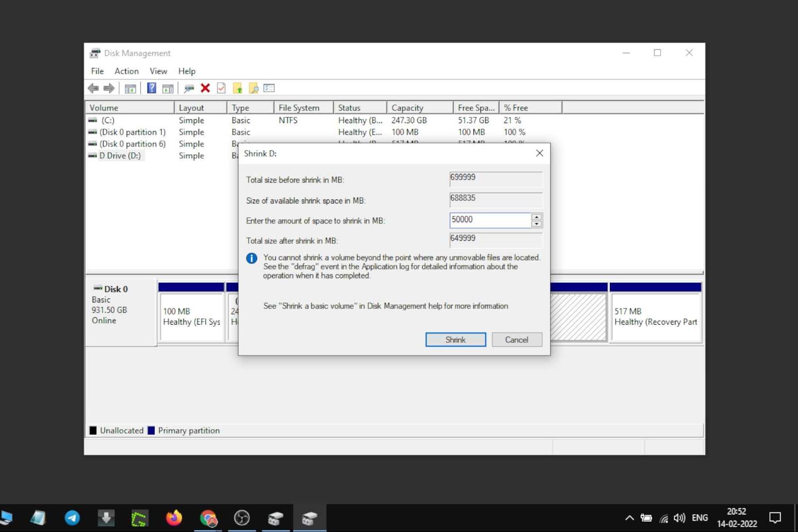798x532 pixels.
Task: Open Help via the question mark toolbar icon
Action: tap(151, 88)
